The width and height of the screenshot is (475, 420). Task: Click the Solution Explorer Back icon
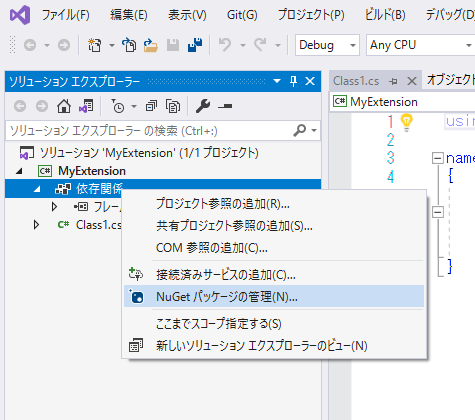tap(20, 106)
